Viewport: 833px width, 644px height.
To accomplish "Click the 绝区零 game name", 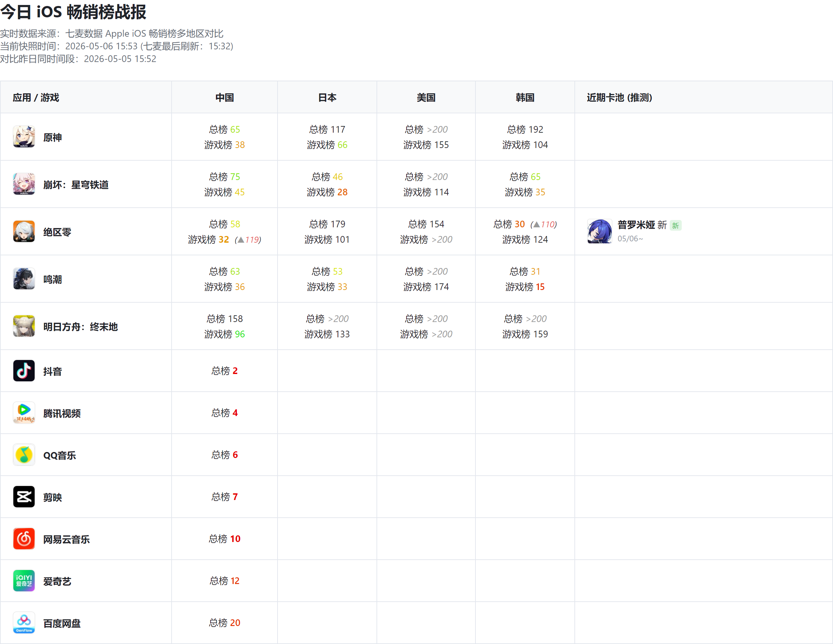I will coord(57,232).
